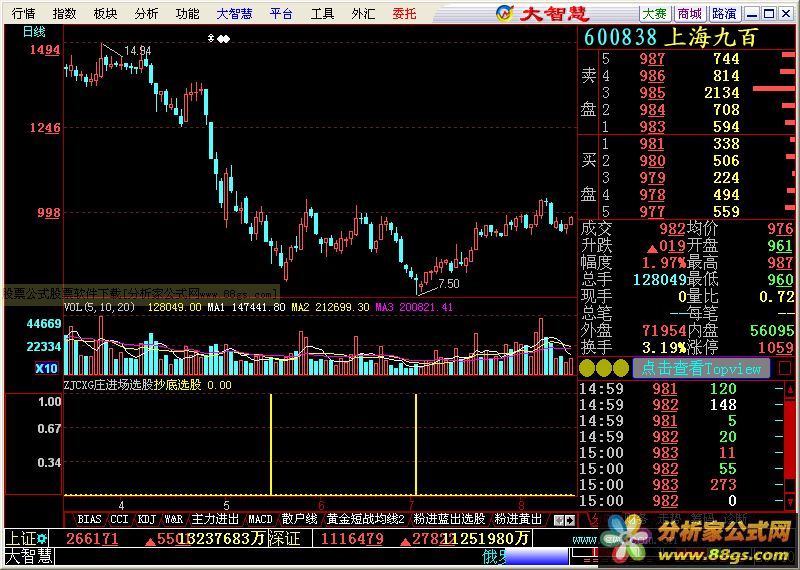Viewport: 800px width, 570px height.
Task: Select the BIAS indicator tab
Action: click(89, 519)
